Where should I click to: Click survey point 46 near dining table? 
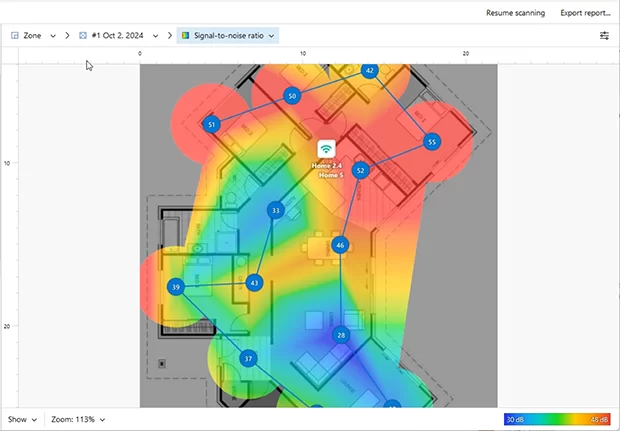[340, 245]
